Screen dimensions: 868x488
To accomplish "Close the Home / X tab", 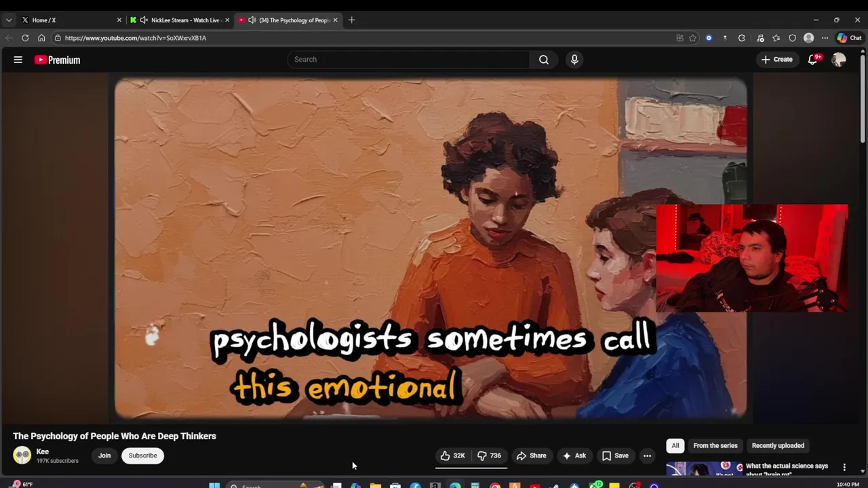I will (119, 20).
